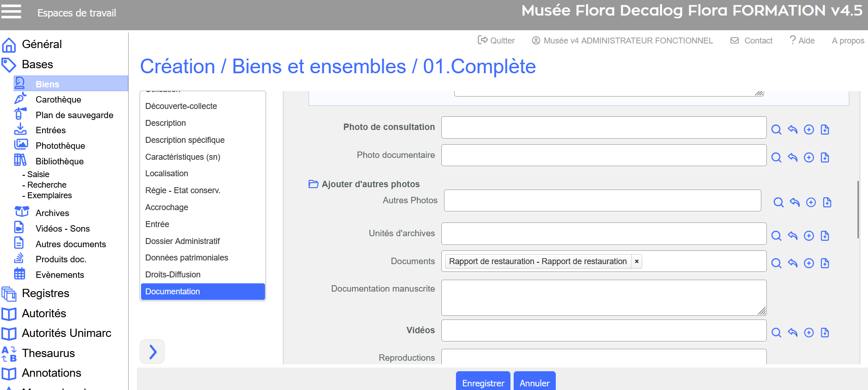Click the reply arrow icon for Documents

tap(792, 263)
